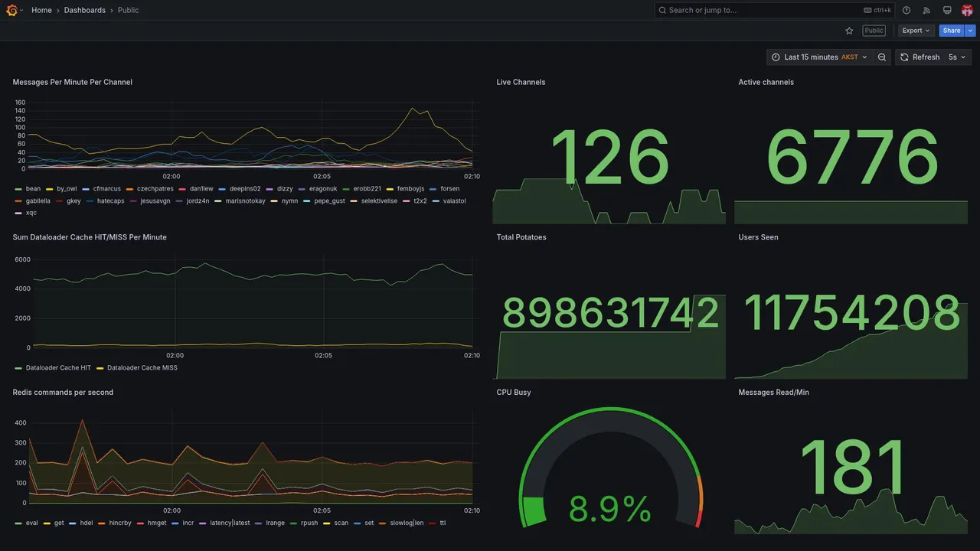The image size is (980, 551).
Task: Click the 6776 Active channels value
Action: click(851, 158)
